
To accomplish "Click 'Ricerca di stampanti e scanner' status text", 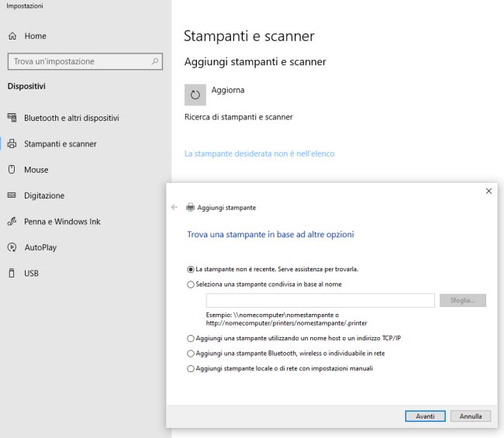I will click(x=239, y=117).
